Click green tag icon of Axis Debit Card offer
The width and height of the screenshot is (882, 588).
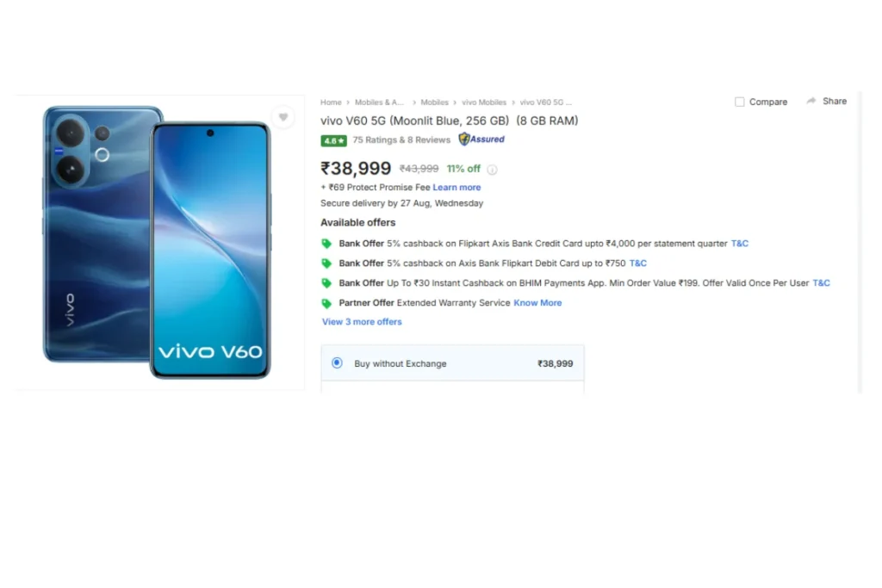pos(326,263)
